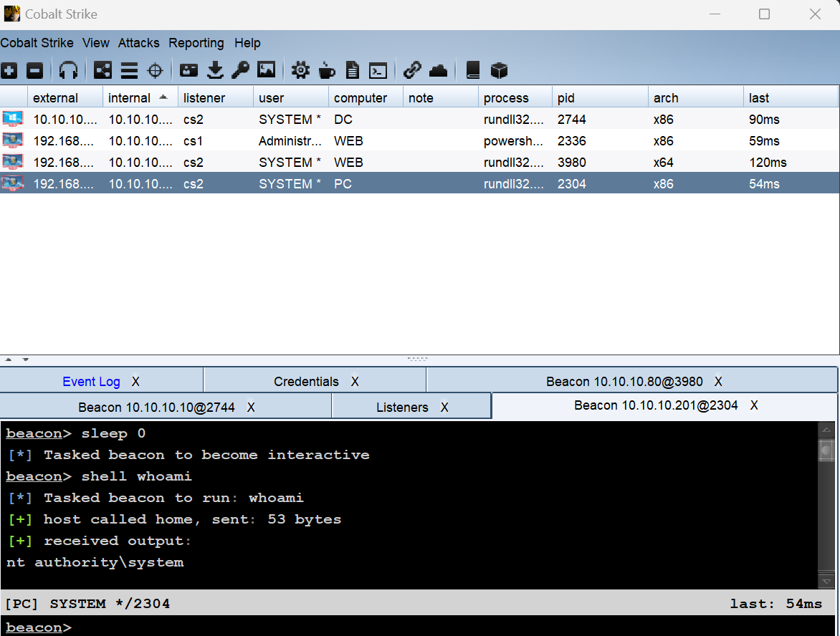Viewport: 840px width, 636px height.
Task: Click the manage web server cloud icon
Action: [438, 70]
